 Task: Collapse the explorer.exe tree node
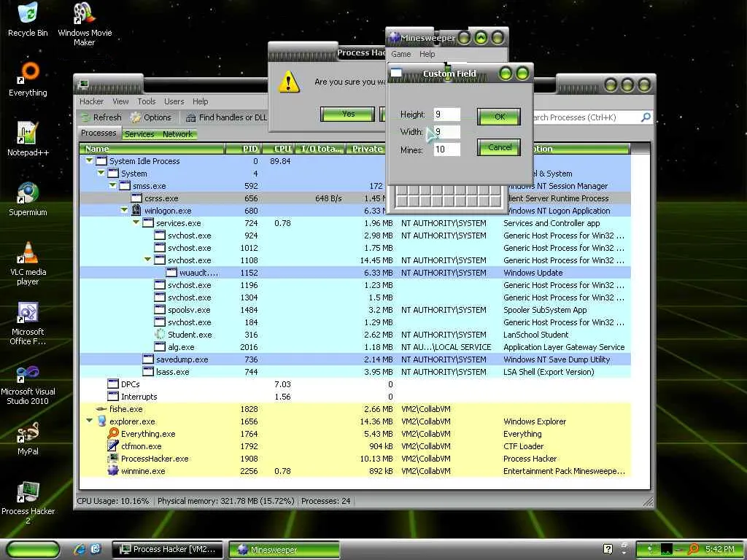tap(89, 421)
